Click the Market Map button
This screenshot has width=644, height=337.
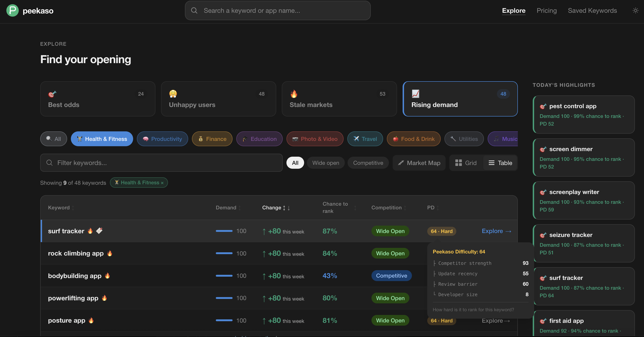tap(419, 163)
